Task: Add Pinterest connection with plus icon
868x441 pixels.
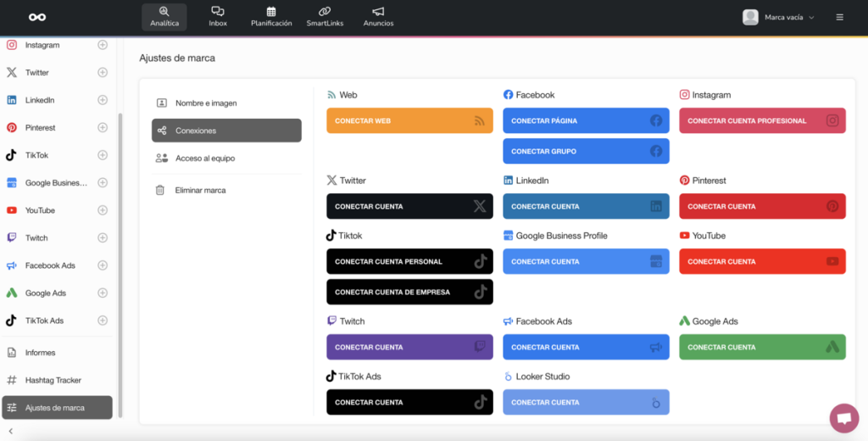Action: (103, 127)
